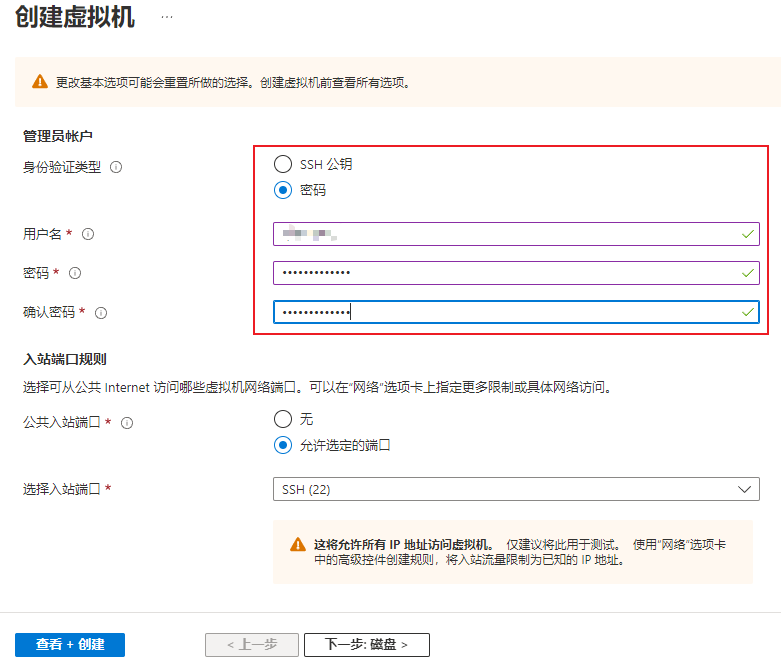Click the 身份验证类型 label
781x667 pixels.
62,167
